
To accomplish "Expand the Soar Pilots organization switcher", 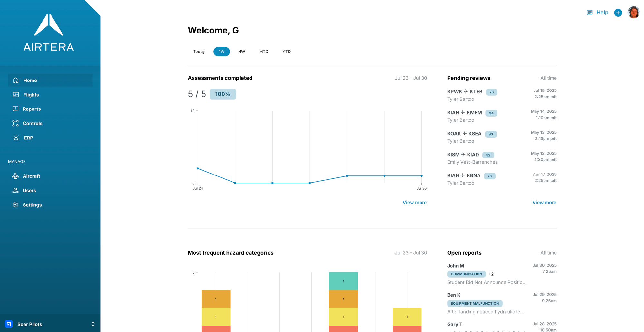I will 93,324.
